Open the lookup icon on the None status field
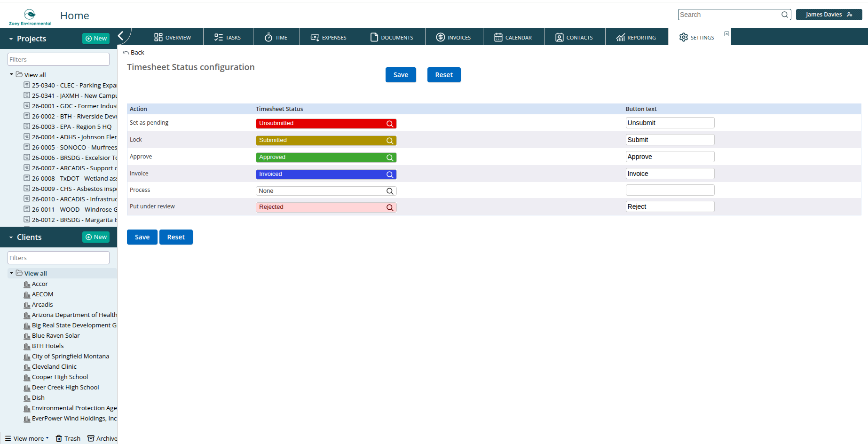This screenshot has height=444, width=868. [x=390, y=191]
